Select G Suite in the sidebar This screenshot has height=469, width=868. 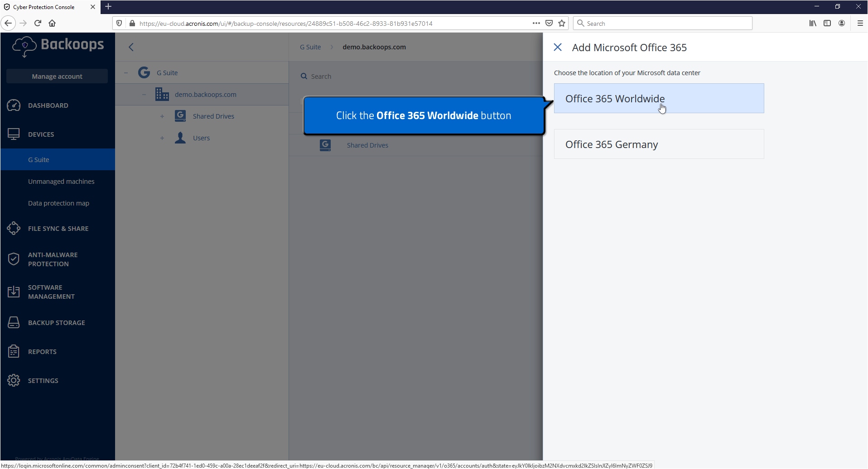(x=58, y=159)
